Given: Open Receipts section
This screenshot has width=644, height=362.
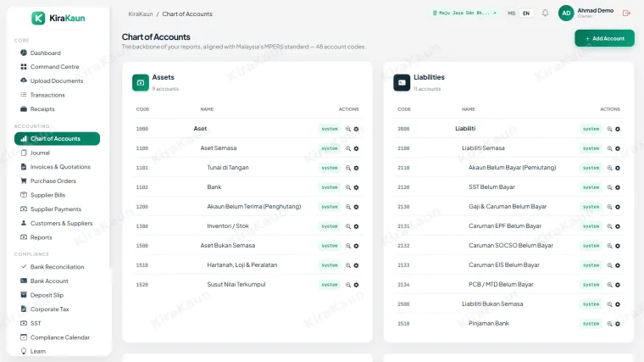Looking at the screenshot, I should point(37,109).
